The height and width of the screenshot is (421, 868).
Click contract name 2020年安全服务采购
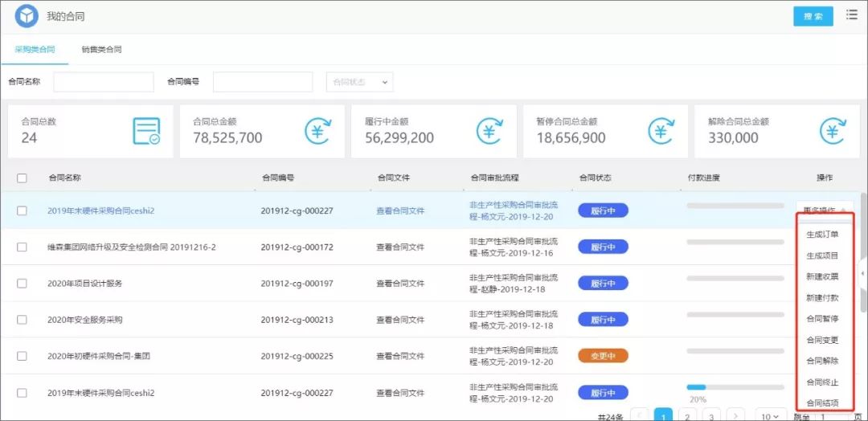coord(84,320)
